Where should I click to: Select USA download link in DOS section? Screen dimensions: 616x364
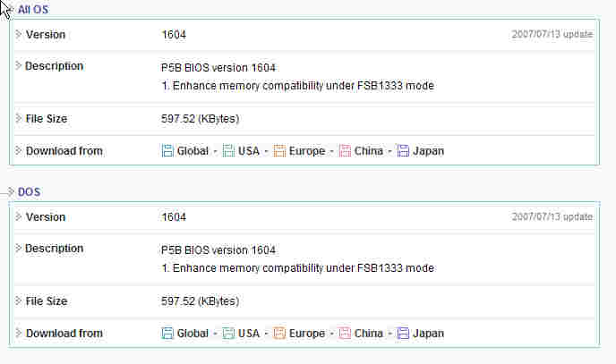[x=249, y=334]
